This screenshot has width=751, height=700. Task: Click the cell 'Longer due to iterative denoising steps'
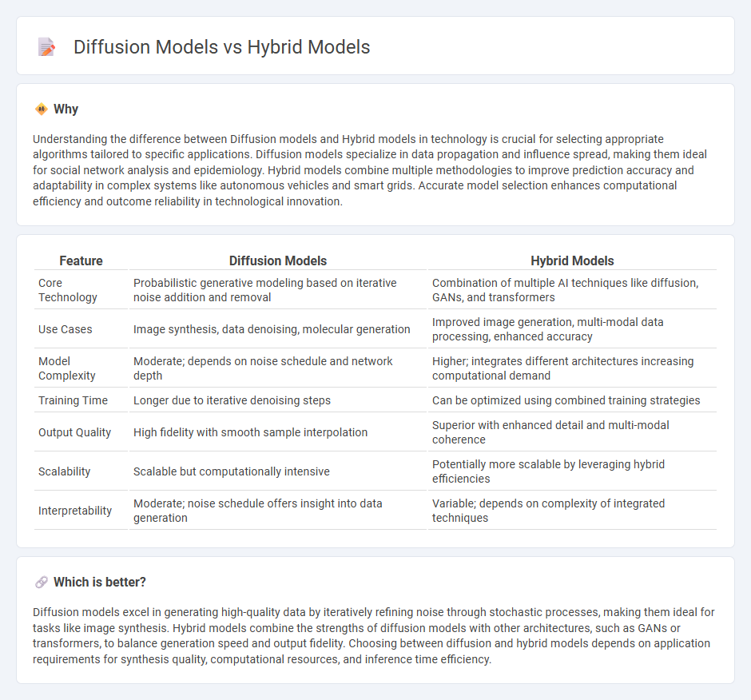pyautogui.click(x=278, y=400)
